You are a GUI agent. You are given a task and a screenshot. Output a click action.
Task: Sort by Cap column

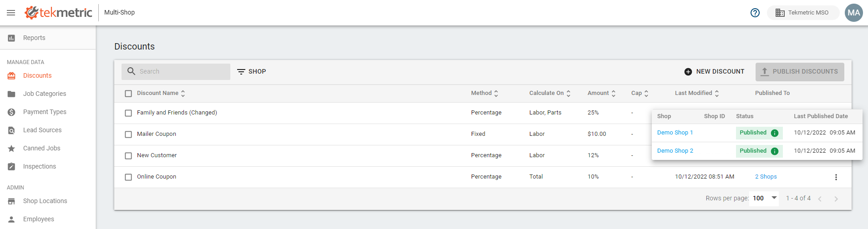(x=640, y=93)
